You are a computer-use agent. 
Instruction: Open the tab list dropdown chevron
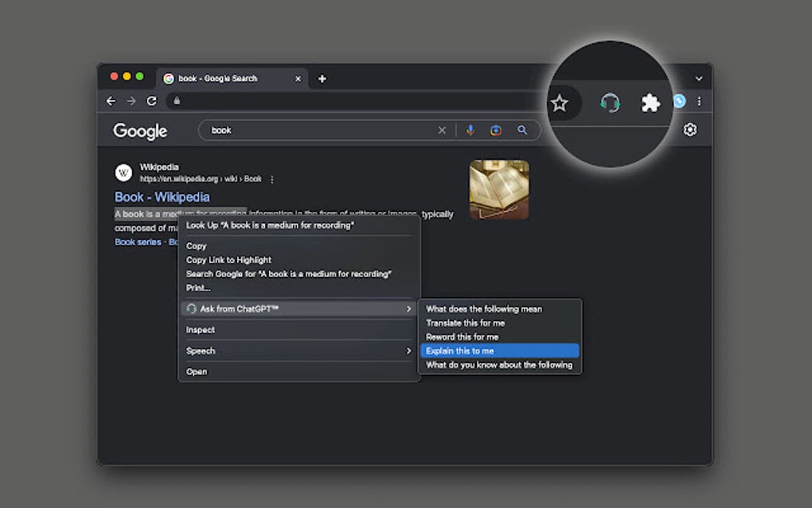pos(699,79)
